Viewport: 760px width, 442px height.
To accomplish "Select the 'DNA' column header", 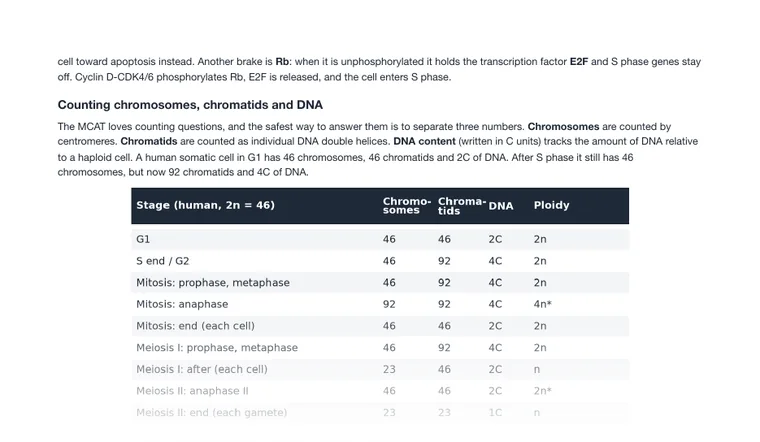I will 501,206.
